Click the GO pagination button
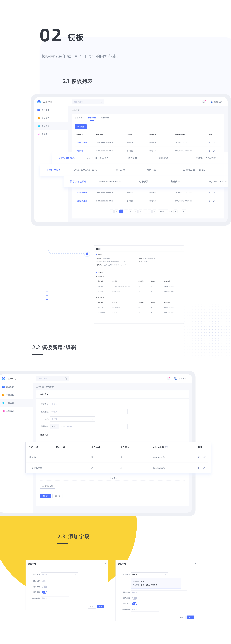231x644 pixels. click(x=184, y=211)
